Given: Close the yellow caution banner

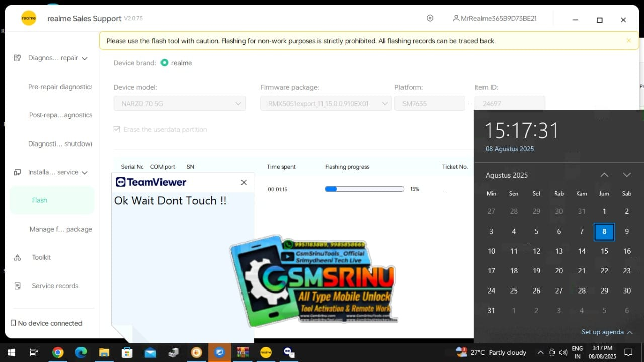Looking at the screenshot, I should [x=628, y=41].
